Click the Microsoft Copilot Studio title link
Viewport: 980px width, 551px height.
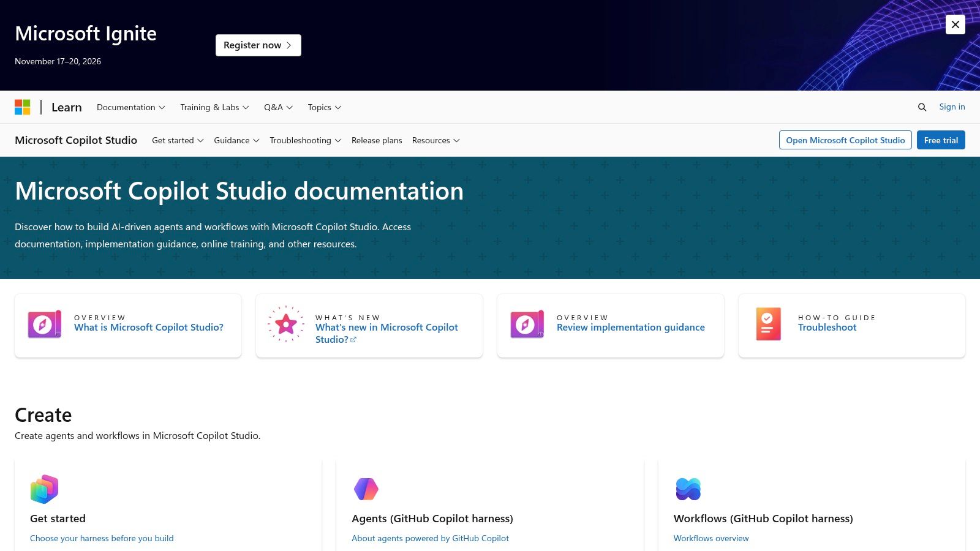click(76, 140)
